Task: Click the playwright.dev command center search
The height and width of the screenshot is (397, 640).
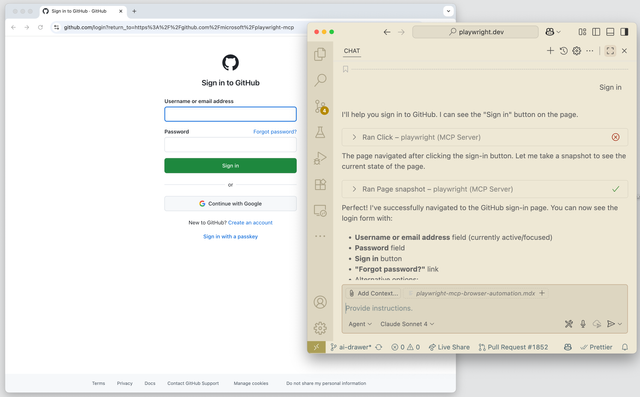Action: click(476, 32)
